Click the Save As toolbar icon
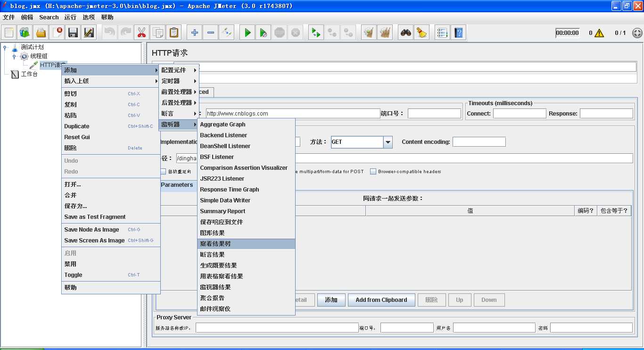This screenshot has width=644, height=350. point(89,33)
